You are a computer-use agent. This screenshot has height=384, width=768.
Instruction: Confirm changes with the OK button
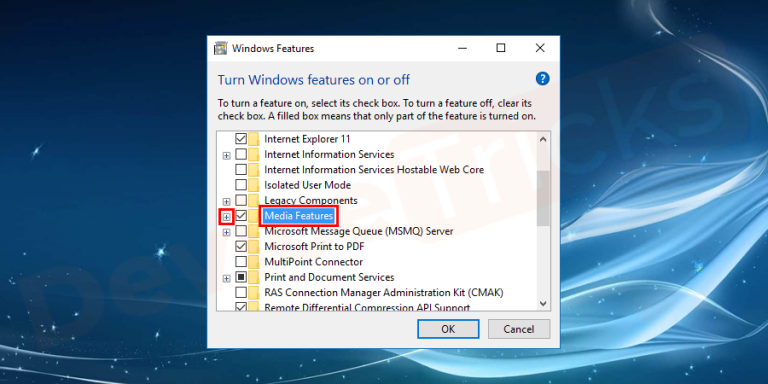tap(448, 329)
